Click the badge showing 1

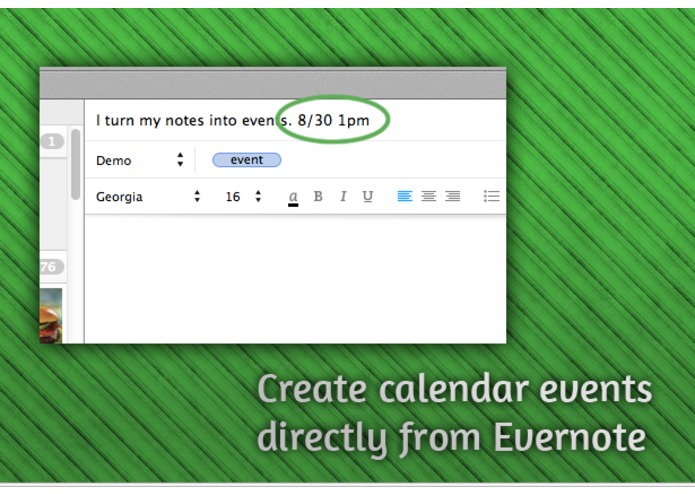click(52, 141)
